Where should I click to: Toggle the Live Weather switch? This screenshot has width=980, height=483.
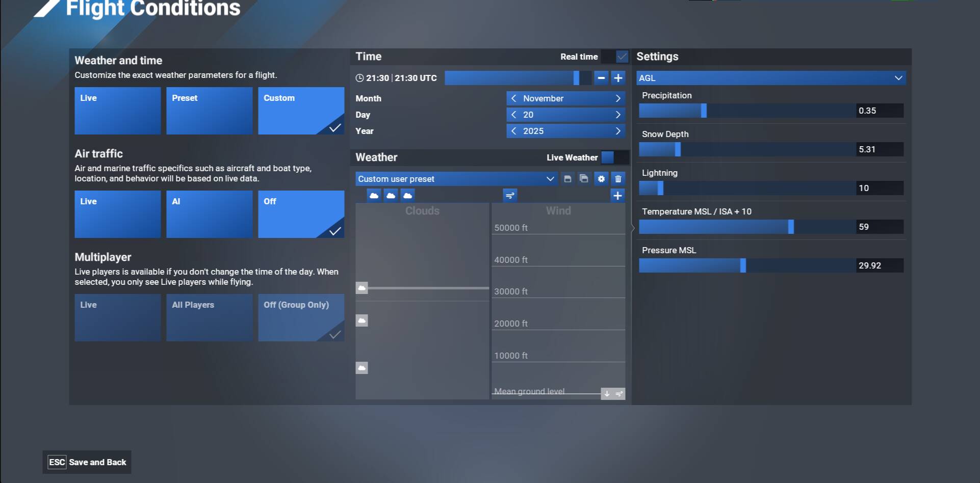(x=615, y=157)
